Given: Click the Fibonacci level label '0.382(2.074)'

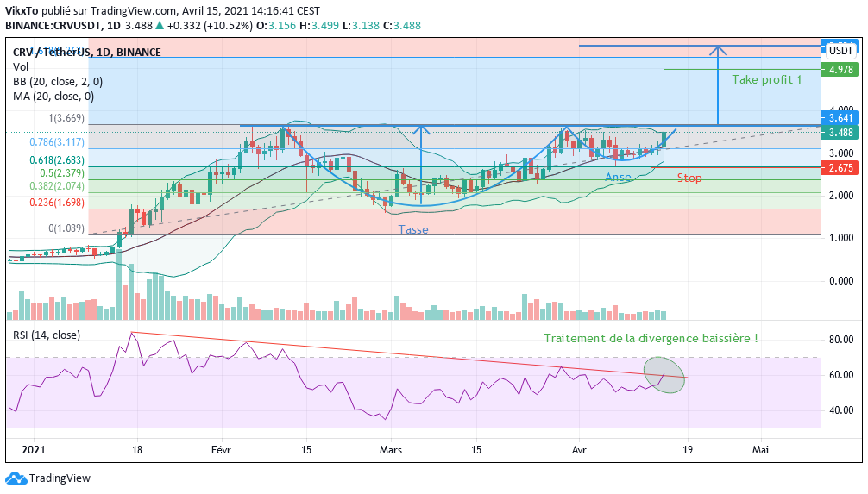Looking at the screenshot, I should [x=57, y=186].
